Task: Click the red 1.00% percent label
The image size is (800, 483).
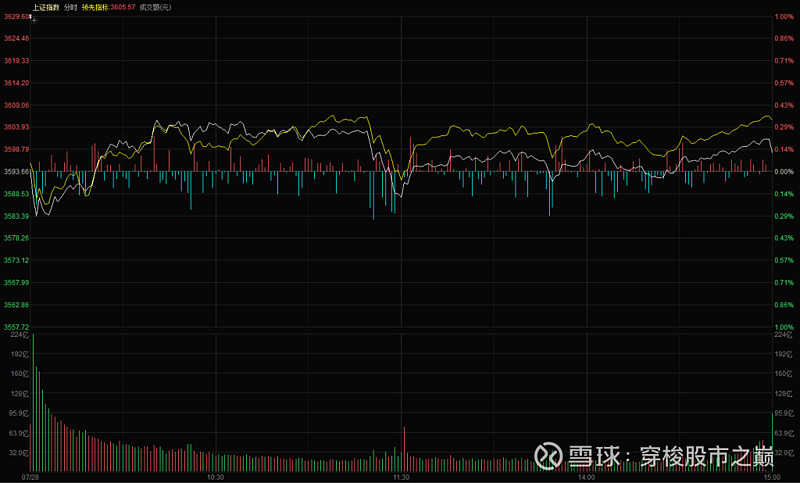Action: tap(784, 16)
